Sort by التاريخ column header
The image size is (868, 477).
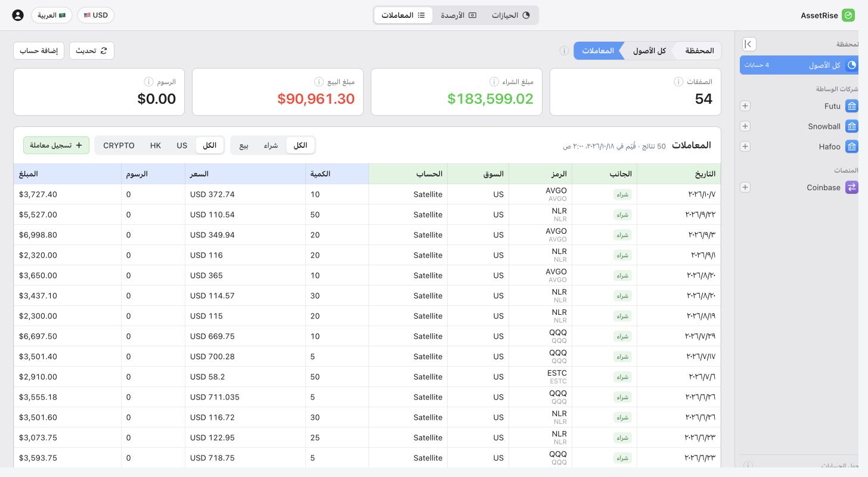678,174
